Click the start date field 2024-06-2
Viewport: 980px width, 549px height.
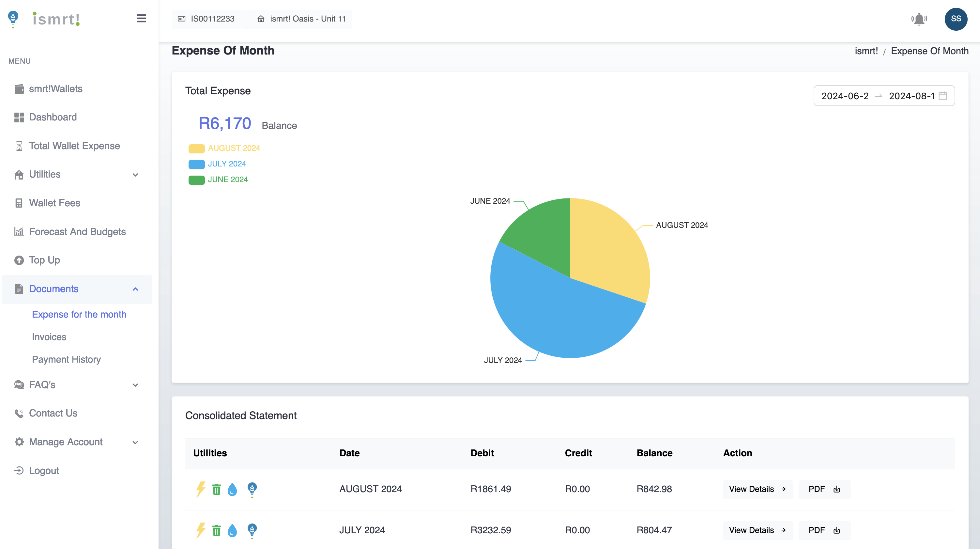[845, 96]
